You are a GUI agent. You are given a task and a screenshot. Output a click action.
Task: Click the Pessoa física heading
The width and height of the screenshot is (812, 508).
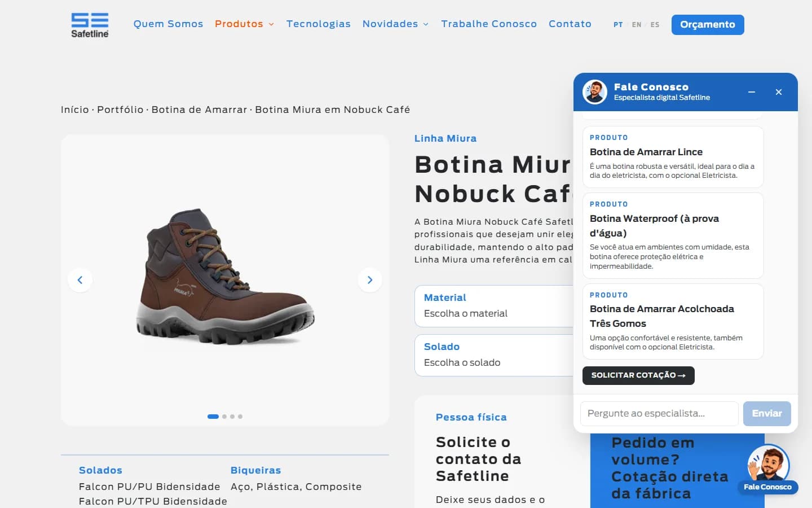tap(471, 417)
